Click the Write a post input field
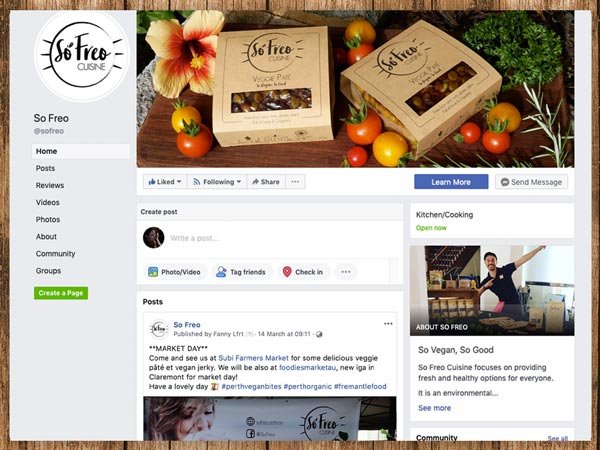The image size is (600, 450). (x=279, y=238)
